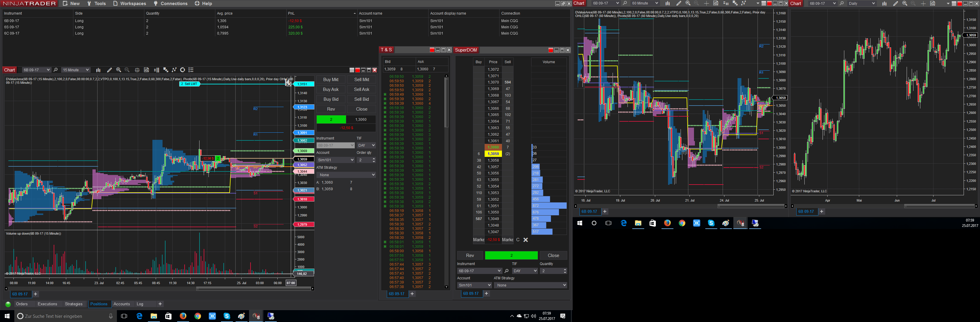Open Action Center notifications icon

(x=563, y=316)
